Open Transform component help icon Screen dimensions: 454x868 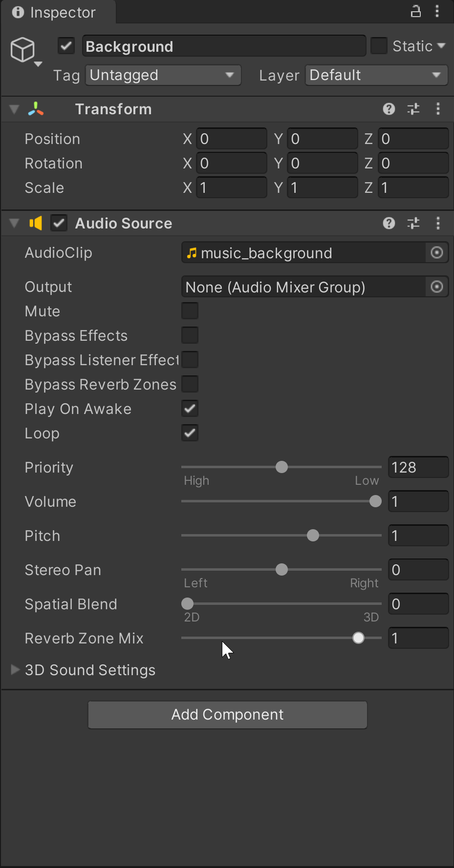pyautogui.click(x=389, y=109)
